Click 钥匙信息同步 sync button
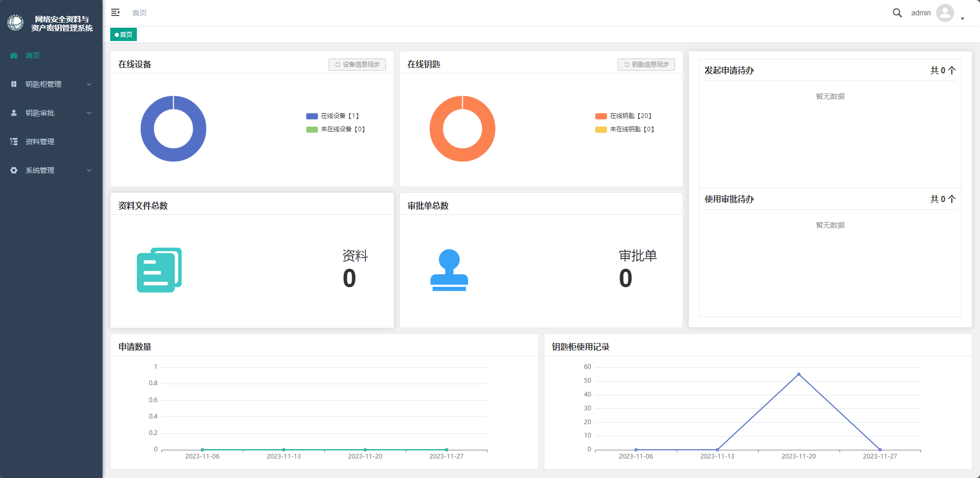Image resolution: width=980 pixels, height=478 pixels. (646, 65)
